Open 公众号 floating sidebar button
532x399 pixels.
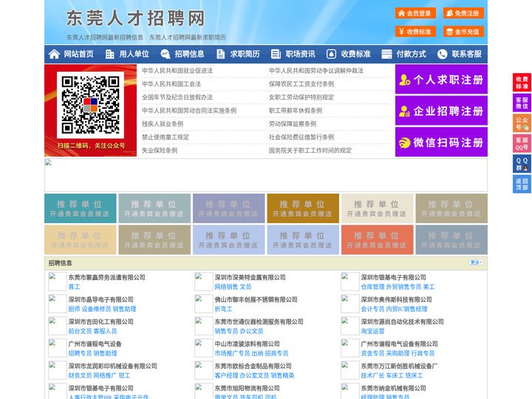(522, 123)
